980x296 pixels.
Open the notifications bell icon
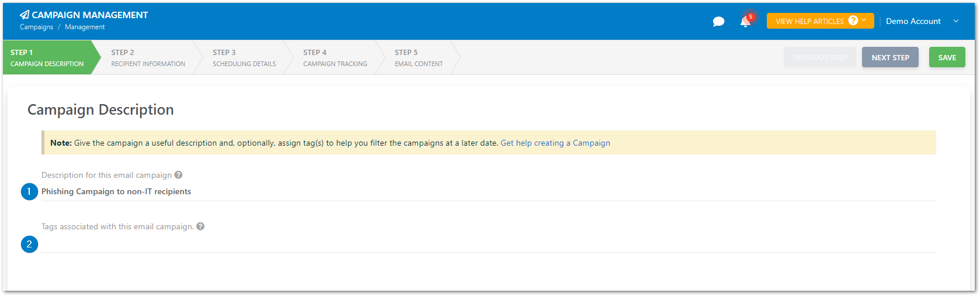pos(745,22)
